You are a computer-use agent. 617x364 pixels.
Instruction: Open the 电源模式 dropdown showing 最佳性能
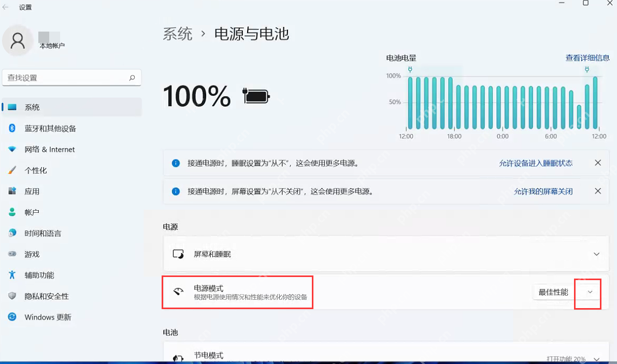567,292
